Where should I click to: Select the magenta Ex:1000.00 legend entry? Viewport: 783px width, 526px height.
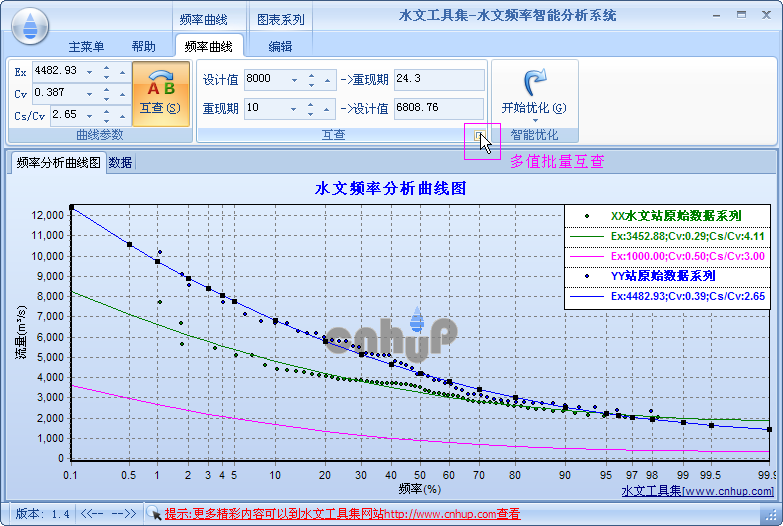[667, 256]
